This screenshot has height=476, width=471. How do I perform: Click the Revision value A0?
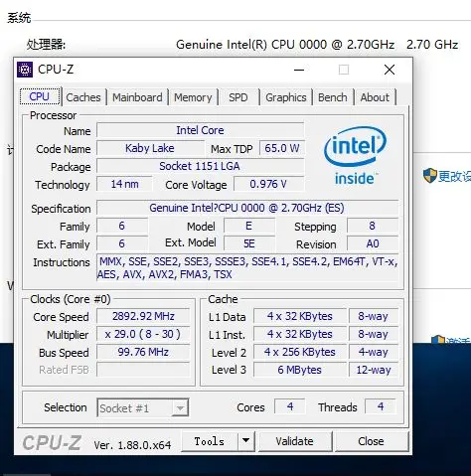tap(373, 243)
